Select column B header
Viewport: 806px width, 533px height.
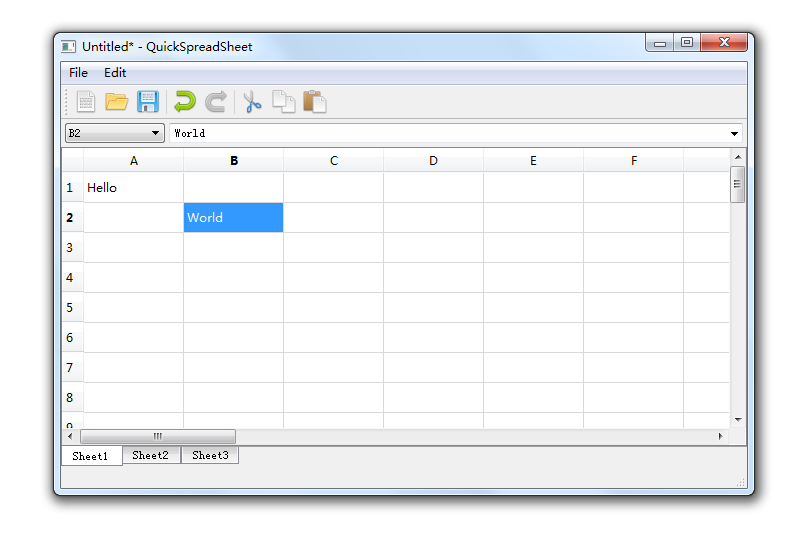[233, 161]
